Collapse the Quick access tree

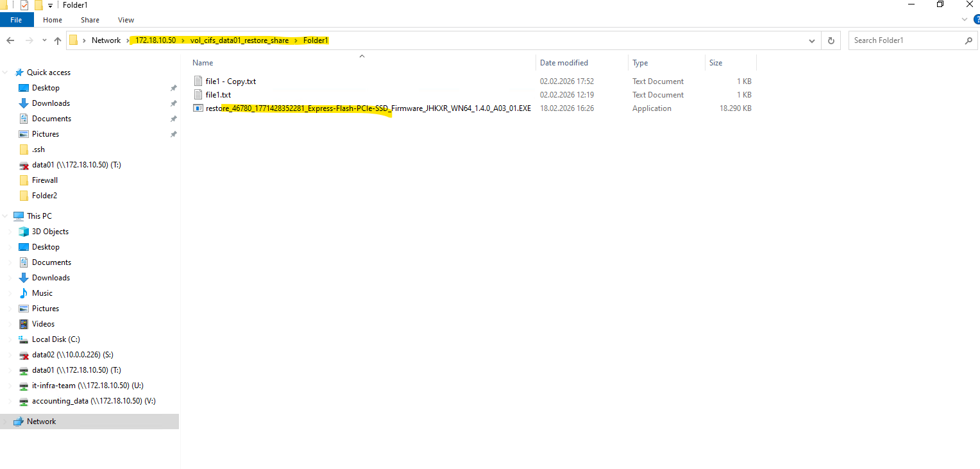coord(6,72)
